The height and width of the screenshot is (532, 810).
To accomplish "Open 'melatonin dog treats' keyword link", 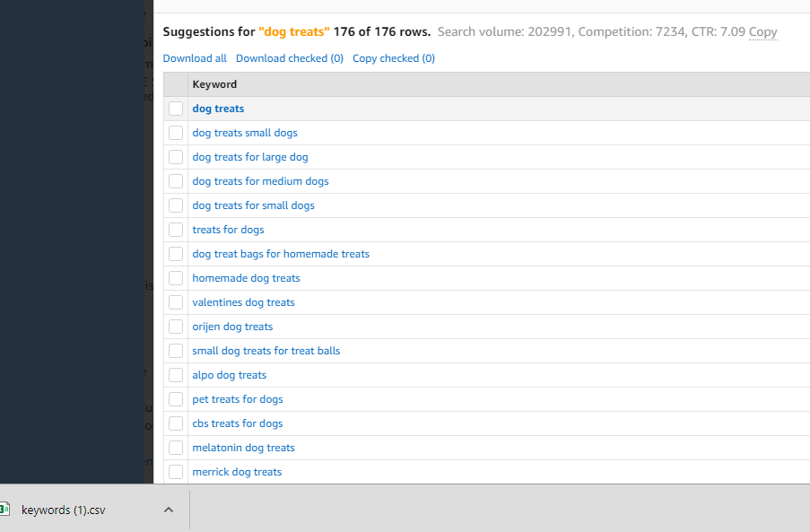I will [x=243, y=448].
